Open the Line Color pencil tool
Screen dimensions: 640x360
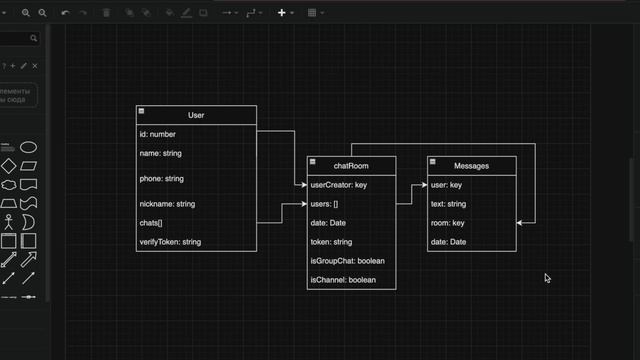pyautogui.click(x=186, y=13)
